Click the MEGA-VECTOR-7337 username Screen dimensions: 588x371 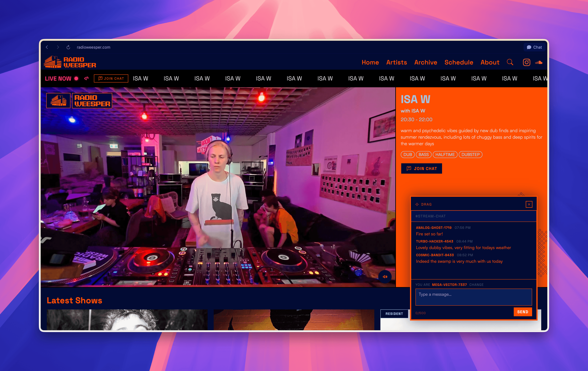449,285
